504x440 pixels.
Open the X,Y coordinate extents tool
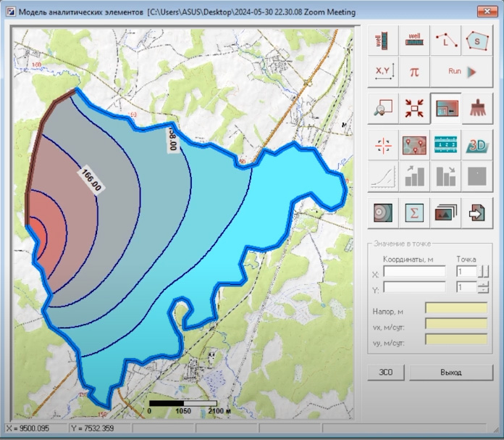coord(383,72)
